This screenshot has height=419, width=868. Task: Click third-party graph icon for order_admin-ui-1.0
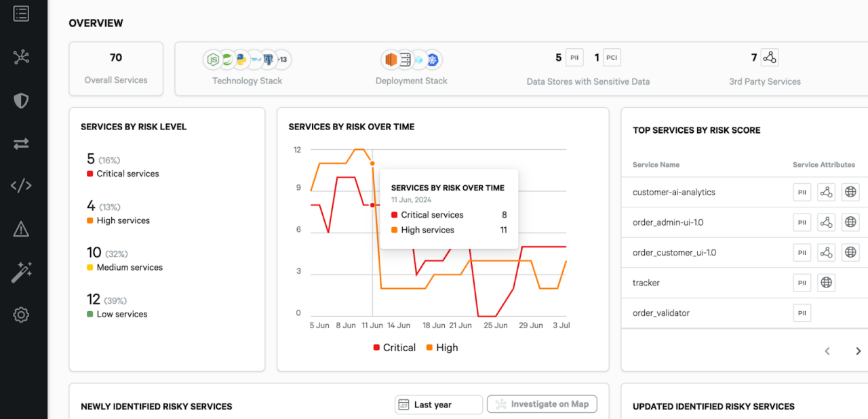point(826,222)
